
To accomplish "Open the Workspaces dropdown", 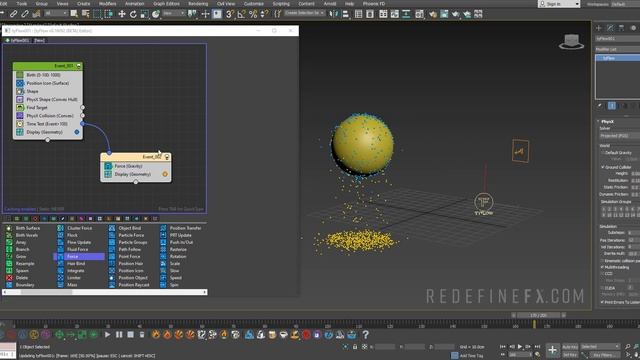I will [x=625, y=4].
